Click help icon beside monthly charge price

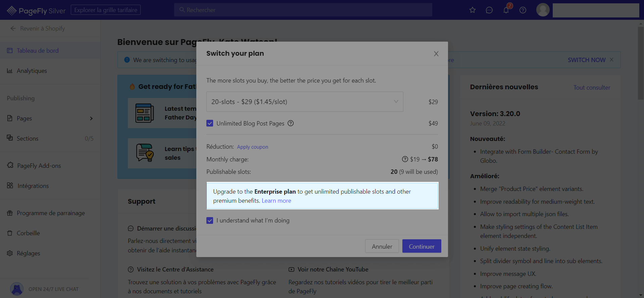(405, 159)
